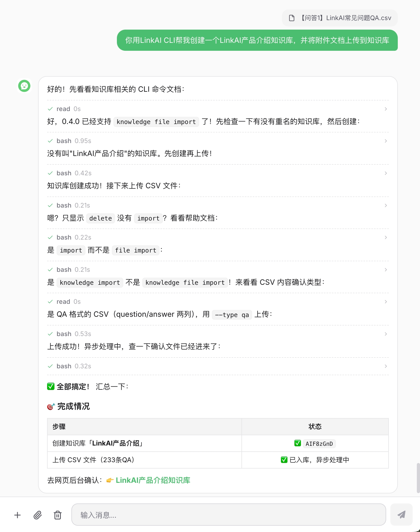
Task: Click the knowledge import inline code snippet
Action: click(x=90, y=283)
